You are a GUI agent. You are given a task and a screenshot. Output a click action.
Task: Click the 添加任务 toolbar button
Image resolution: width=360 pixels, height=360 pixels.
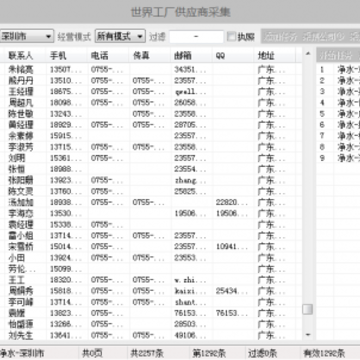(x=280, y=37)
